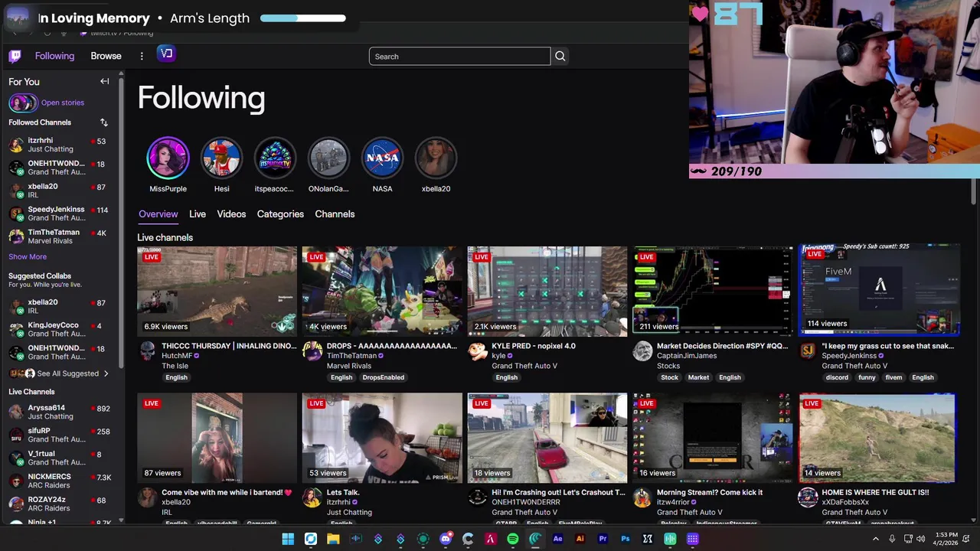Switch to the Channels tab

[335, 214]
